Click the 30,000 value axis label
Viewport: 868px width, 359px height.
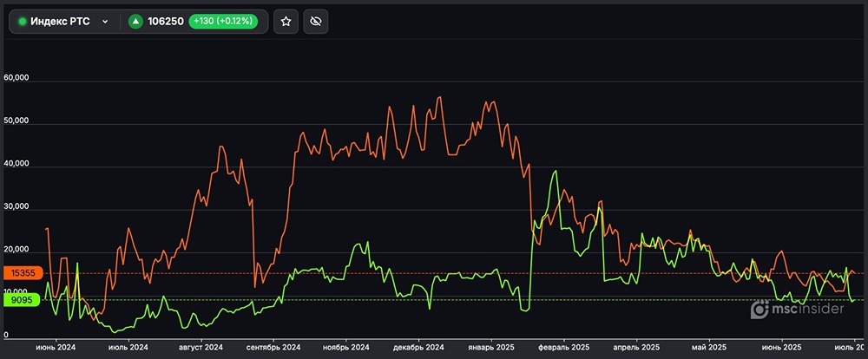16,207
